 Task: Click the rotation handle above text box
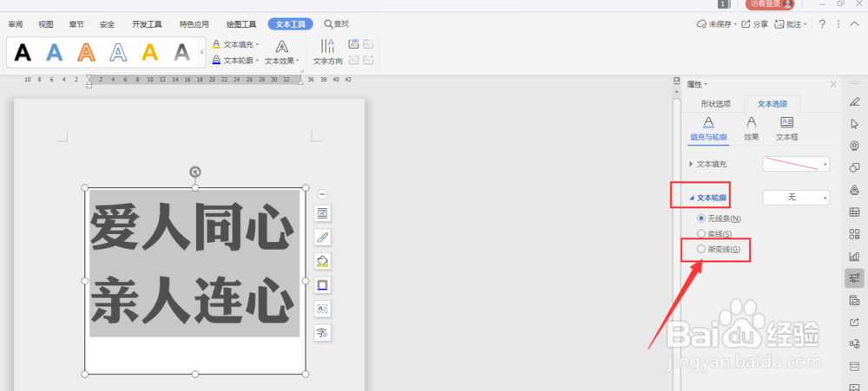194,172
